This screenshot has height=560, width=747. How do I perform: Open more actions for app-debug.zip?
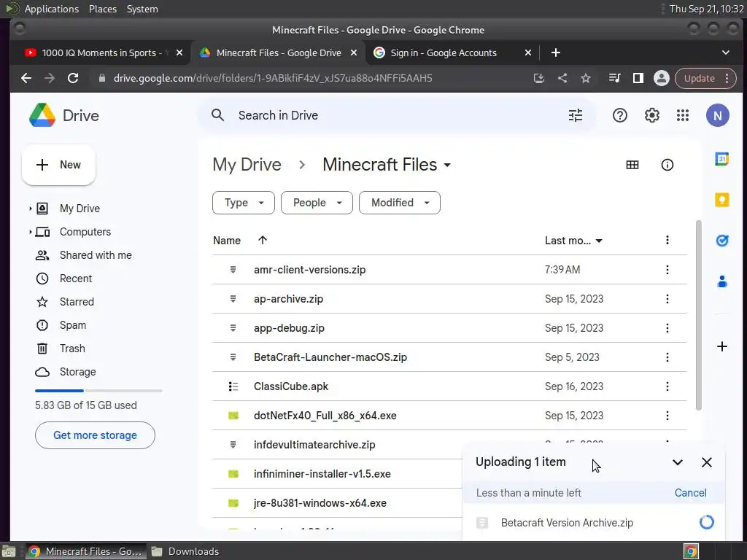tap(667, 328)
